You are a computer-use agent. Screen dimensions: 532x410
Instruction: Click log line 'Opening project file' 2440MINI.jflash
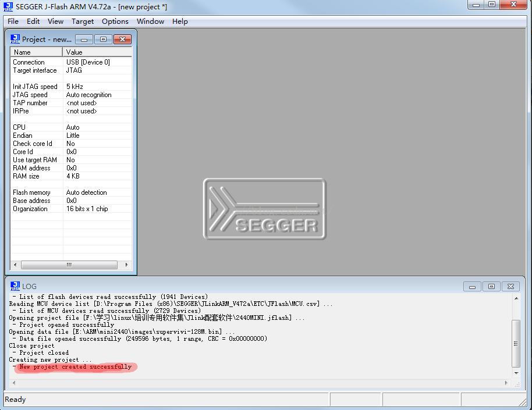157,318
